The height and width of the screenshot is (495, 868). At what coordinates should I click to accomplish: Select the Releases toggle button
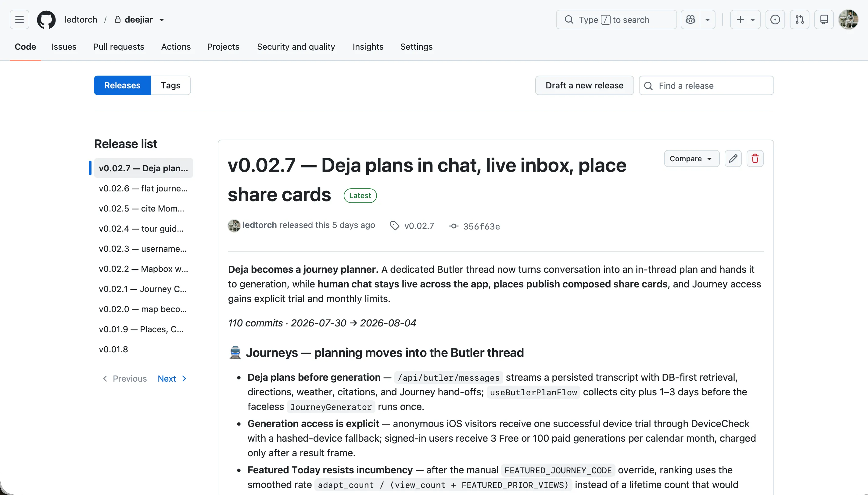(x=122, y=85)
